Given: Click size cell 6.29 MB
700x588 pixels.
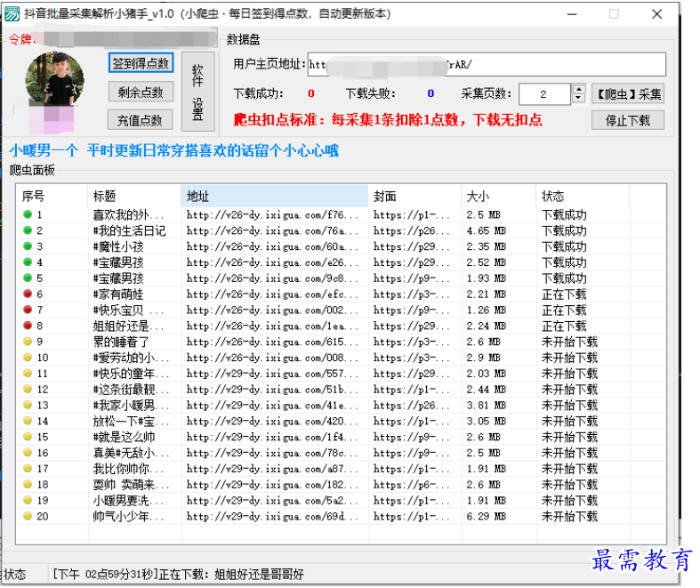Looking at the screenshot, I should click(x=487, y=517).
